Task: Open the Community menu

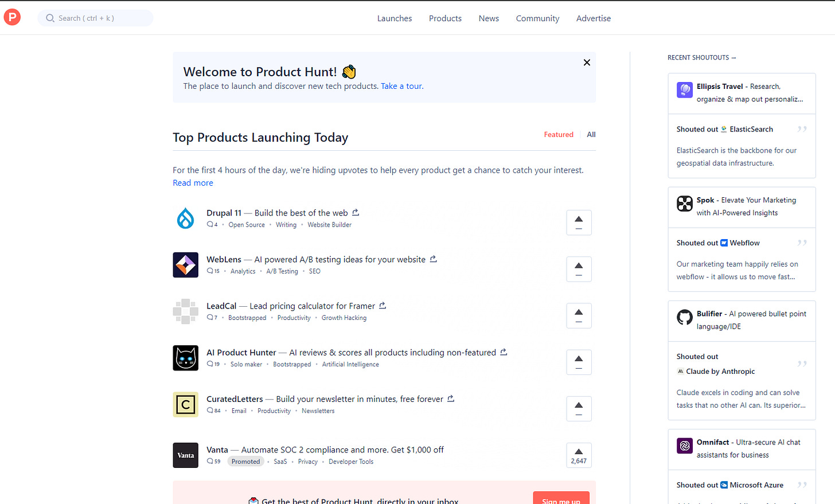Action: (537, 18)
